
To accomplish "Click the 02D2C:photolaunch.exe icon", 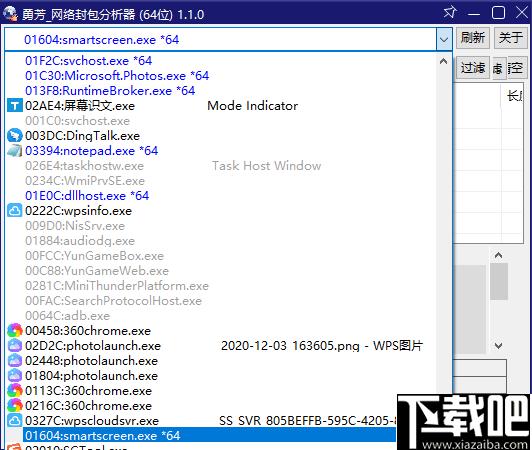I will point(15,345).
